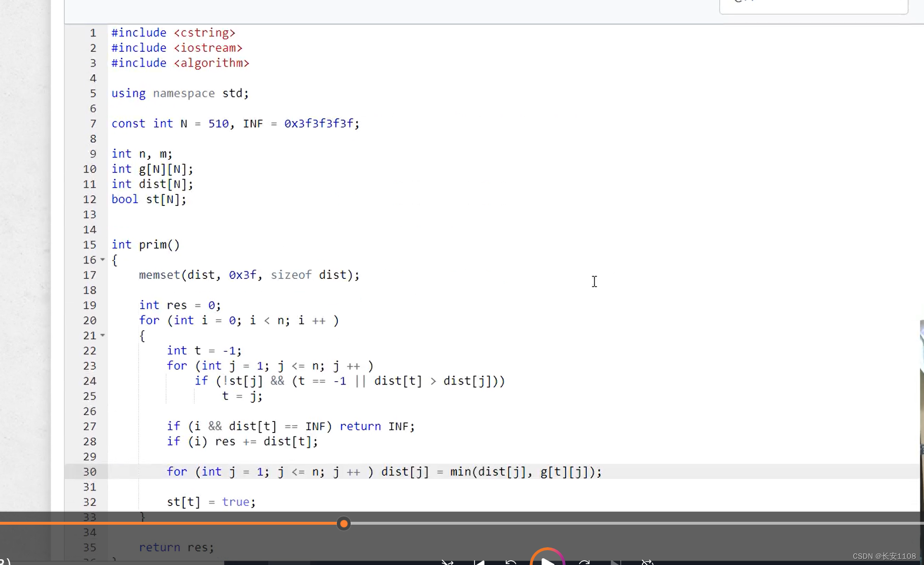Click on 'int t = -1;' line
This screenshot has width=924, height=565.
click(204, 351)
